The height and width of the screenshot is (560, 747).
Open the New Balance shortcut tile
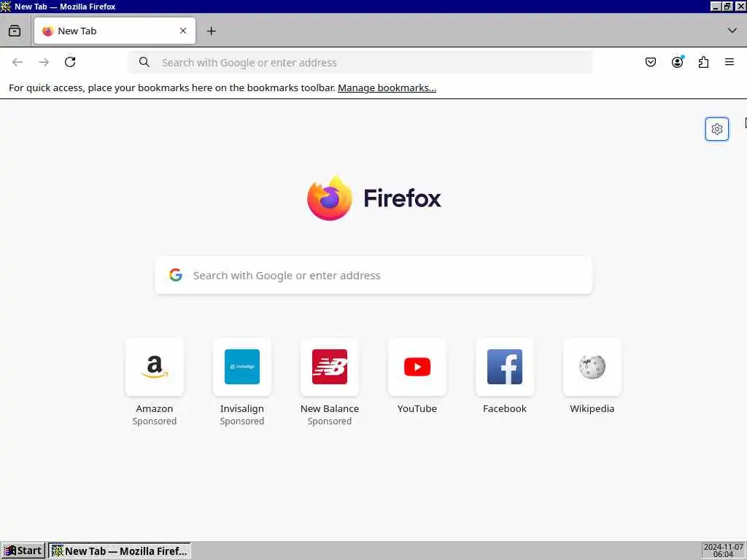(330, 367)
